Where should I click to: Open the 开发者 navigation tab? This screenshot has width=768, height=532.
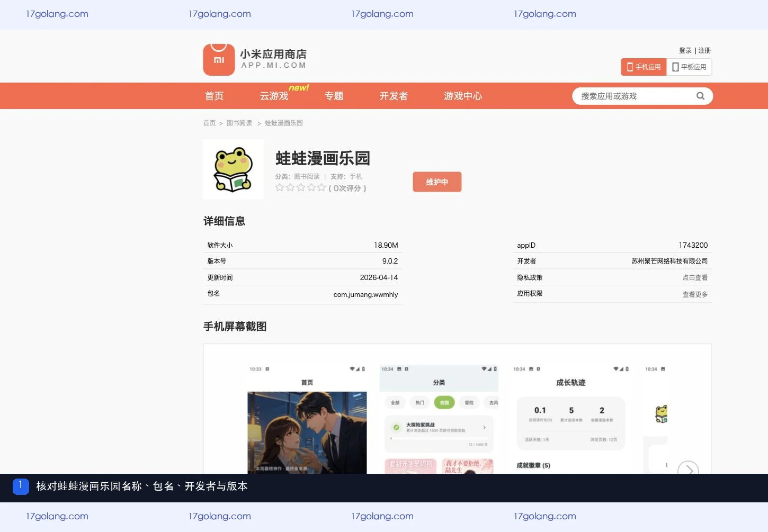pyautogui.click(x=394, y=96)
